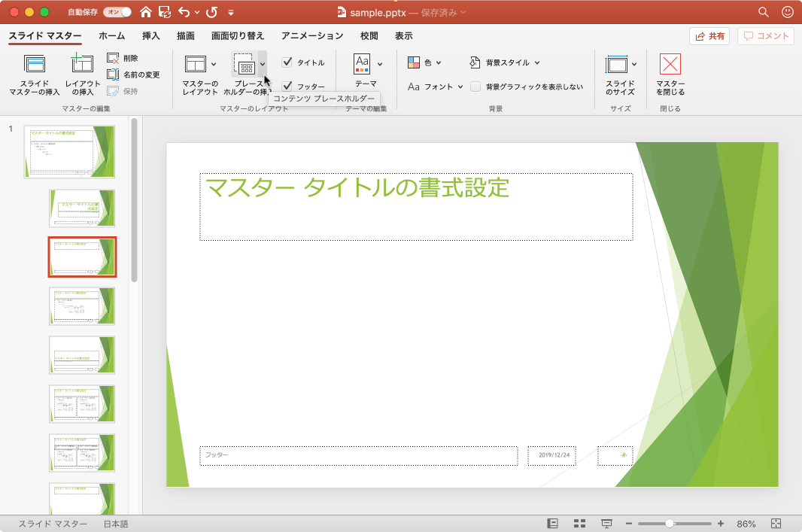Enable 背景グラフィックを表示しない option
Image resolution: width=802 pixels, height=532 pixels.
tap(475, 87)
